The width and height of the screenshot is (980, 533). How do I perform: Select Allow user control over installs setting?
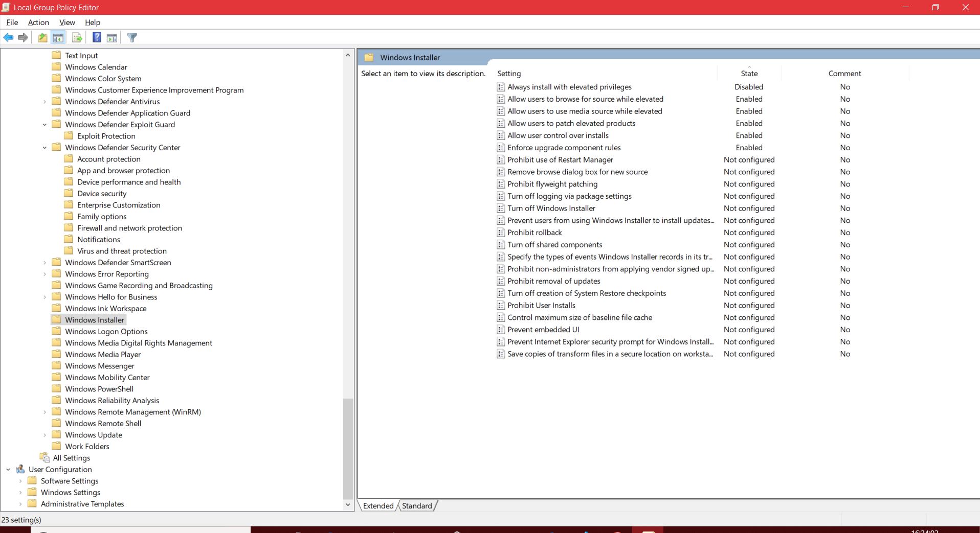[558, 135]
